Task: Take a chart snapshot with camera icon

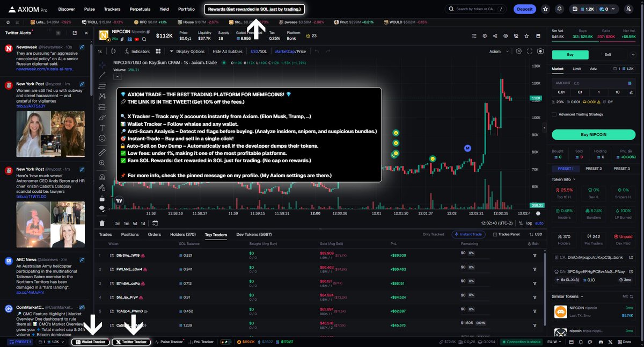Action: pos(540,51)
